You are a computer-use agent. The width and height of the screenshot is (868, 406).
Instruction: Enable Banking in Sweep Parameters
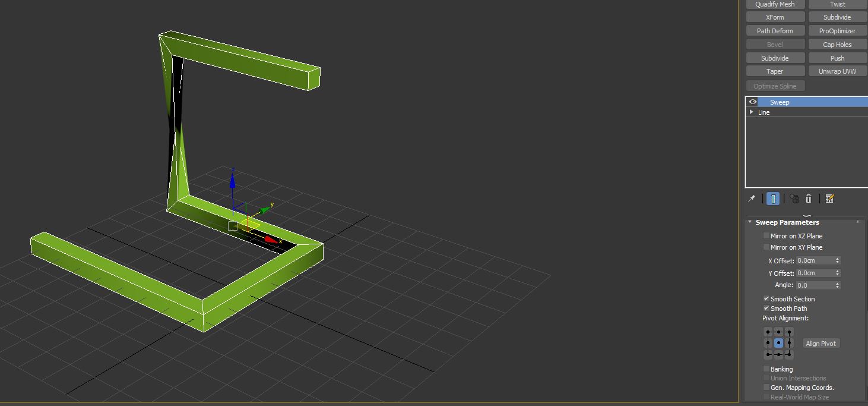coord(766,369)
